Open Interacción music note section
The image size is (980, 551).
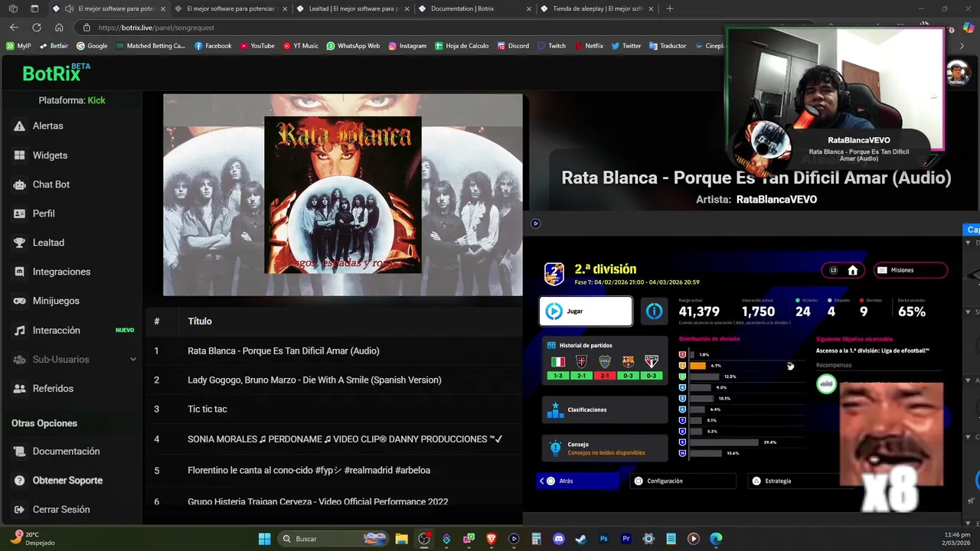tap(56, 331)
